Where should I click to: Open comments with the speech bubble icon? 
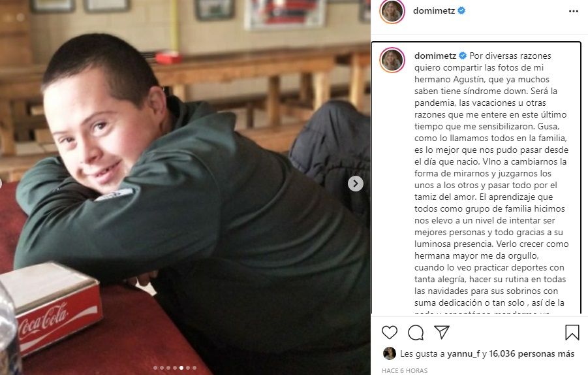coord(416,333)
